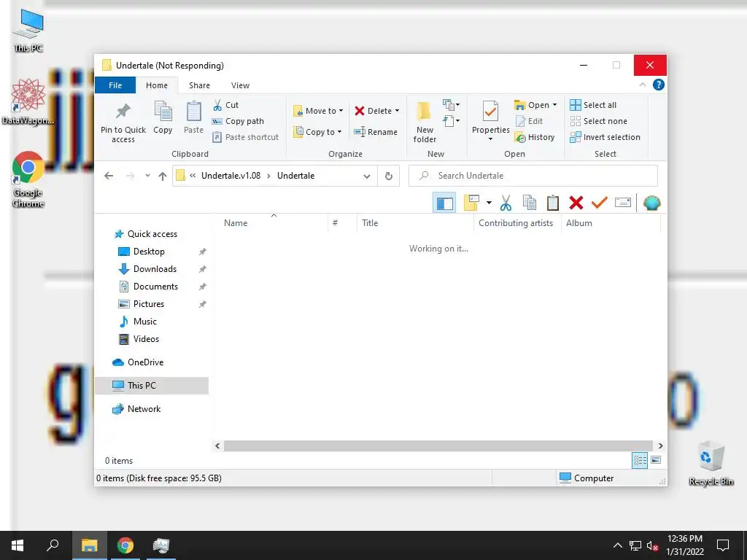This screenshot has height=560, width=747.
Task: Expand Copy to dropdown
Action: [x=340, y=132]
